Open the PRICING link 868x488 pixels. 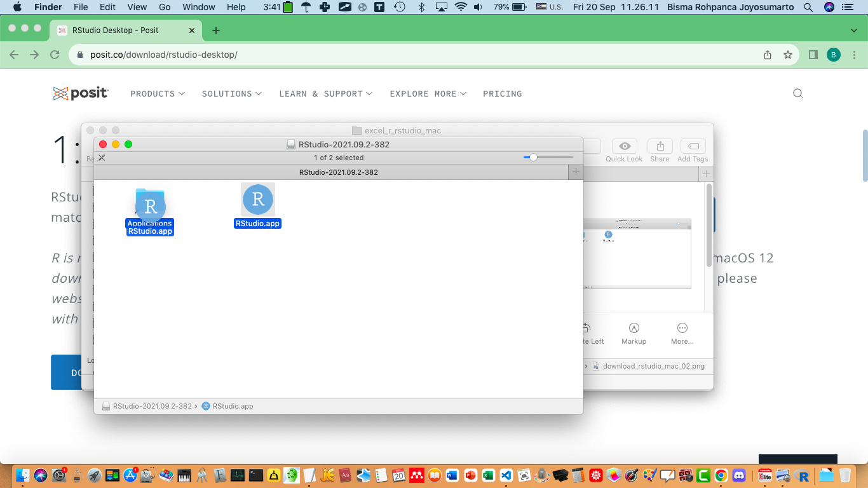(x=503, y=93)
